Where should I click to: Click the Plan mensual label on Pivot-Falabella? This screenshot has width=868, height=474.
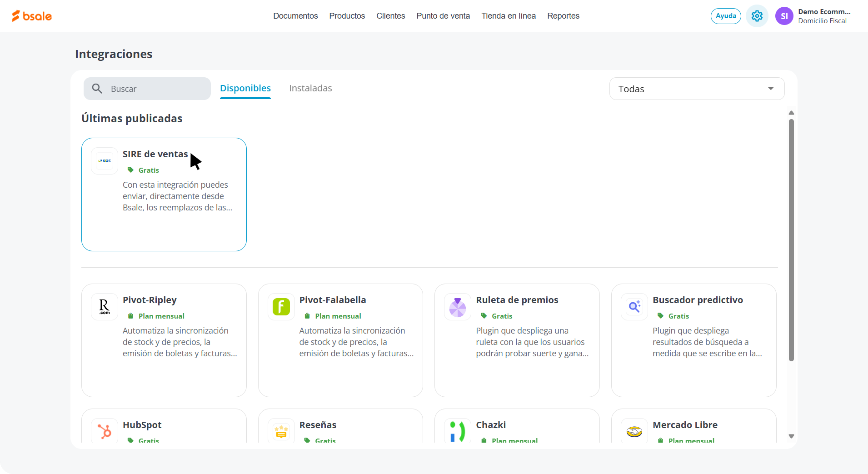click(x=338, y=316)
